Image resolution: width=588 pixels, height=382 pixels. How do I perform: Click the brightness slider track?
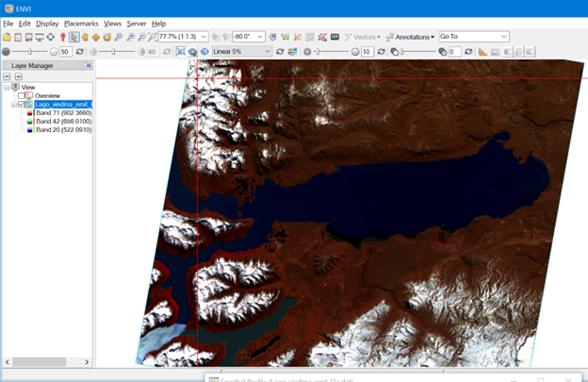[30, 52]
